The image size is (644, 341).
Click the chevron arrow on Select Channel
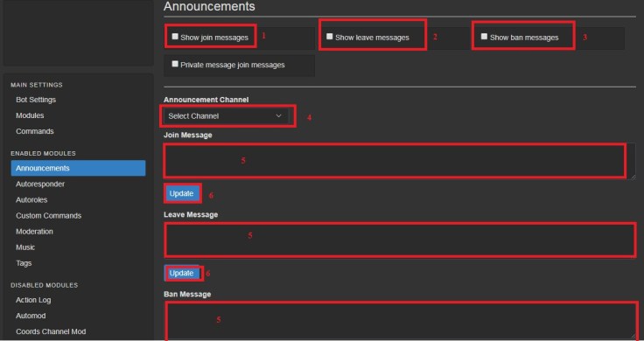click(x=279, y=116)
